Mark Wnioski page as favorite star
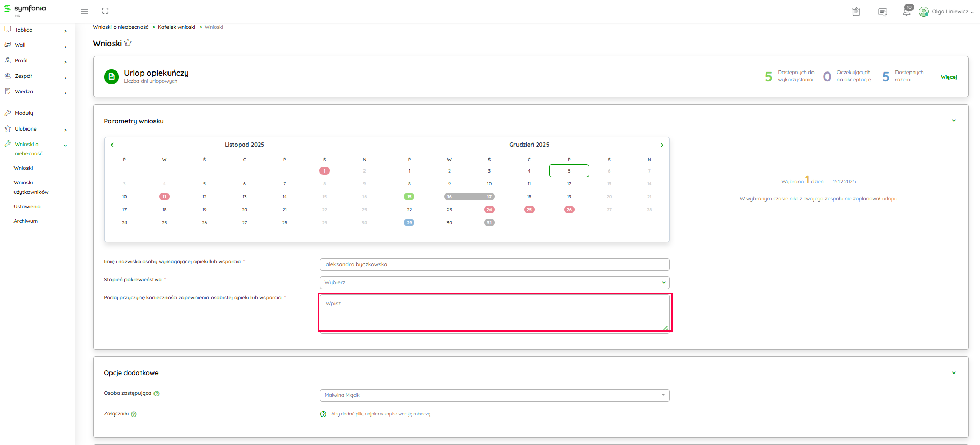Image resolution: width=980 pixels, height=445 pixels. pyautogui.click(x=128, y=43)
